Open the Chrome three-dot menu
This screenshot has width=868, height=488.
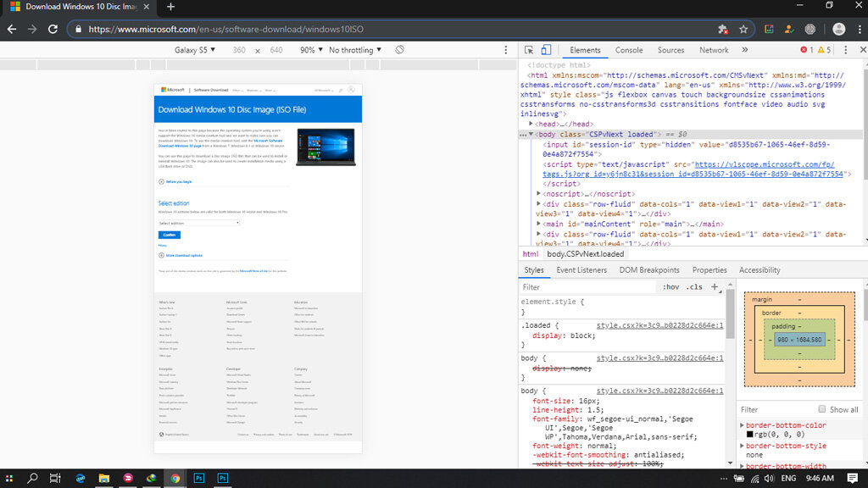pos(860,30)
